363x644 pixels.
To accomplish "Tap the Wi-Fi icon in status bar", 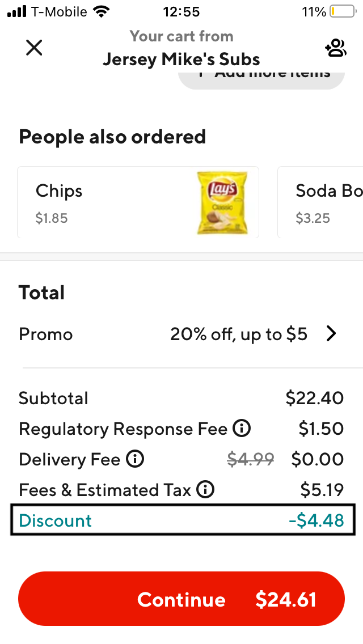I will 102,12.
